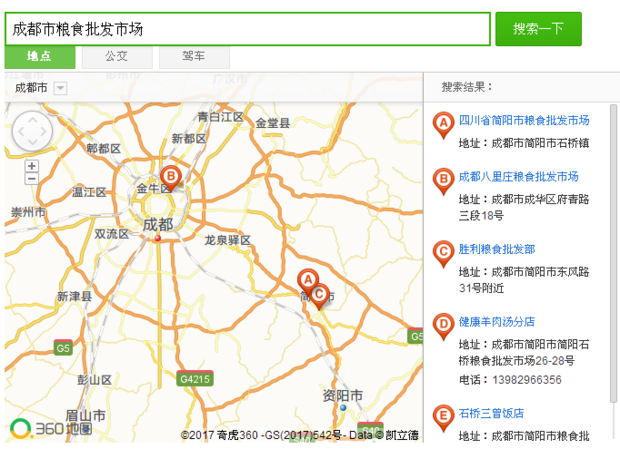
Task: Pan the map down with the compass arrow
Action: pyautogui.click(x=32, y=143)
